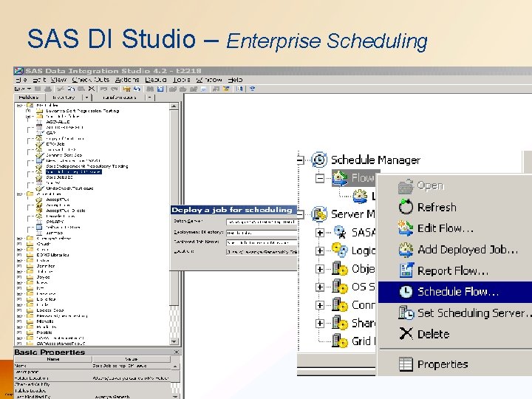Select the Logic server node icon
532x399 pixels.
[x=340, y=250]
